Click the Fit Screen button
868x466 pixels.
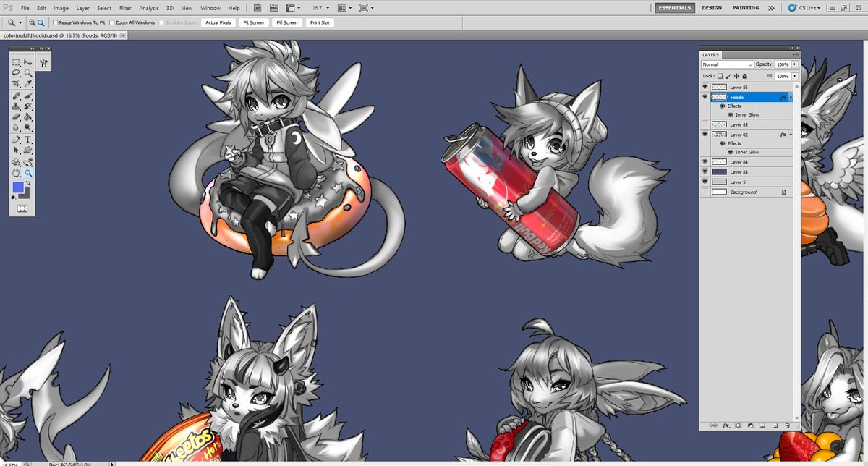tap(253, 22)
